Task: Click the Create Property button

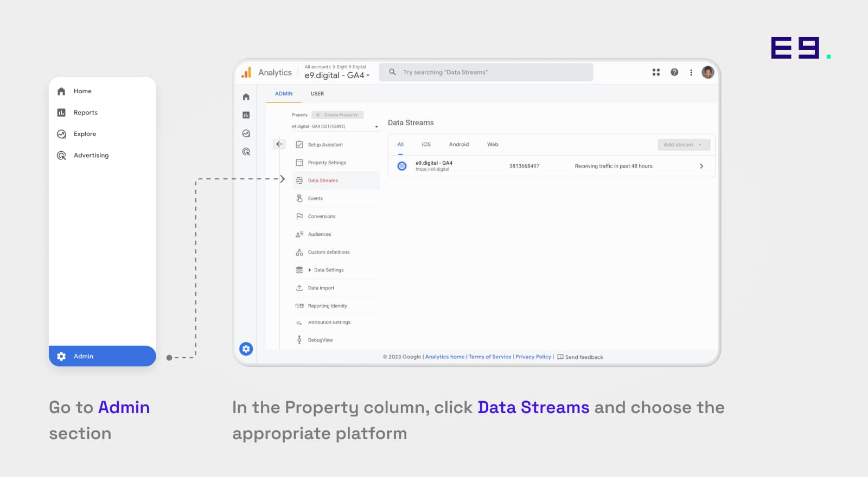Action: [x=337, y=115]
